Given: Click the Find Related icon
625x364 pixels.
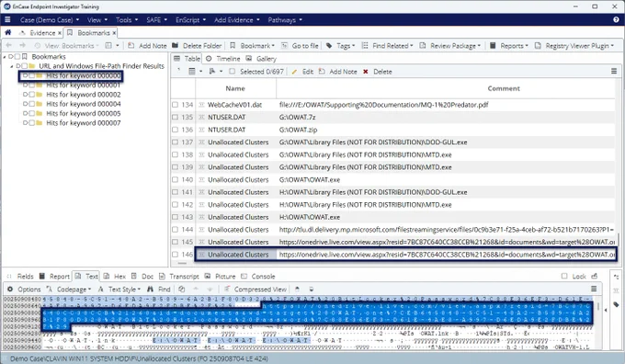Looking at the screenshot, I should tap(365, 45).
